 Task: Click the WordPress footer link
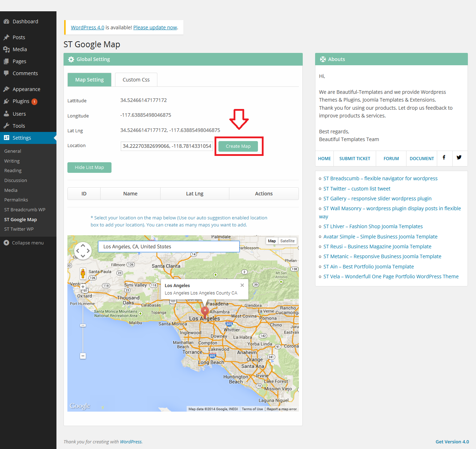tap(131, 442)
